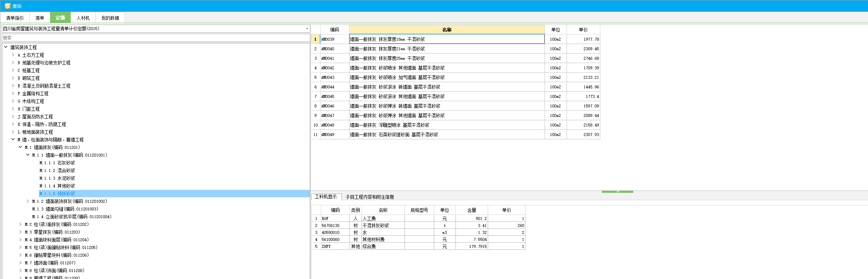Expand the D 砌筑工程 node

pyautogui.click(x=13, y=78)
